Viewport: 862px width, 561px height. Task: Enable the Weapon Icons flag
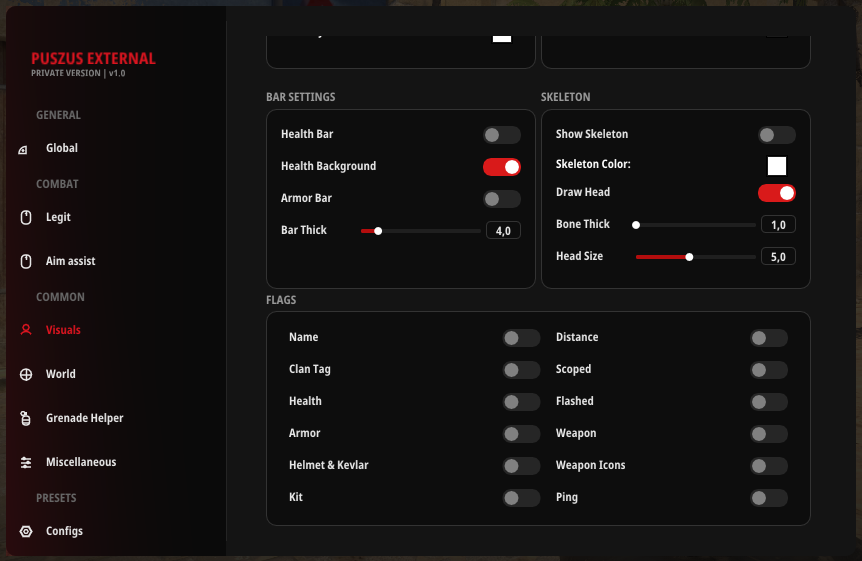768,466
